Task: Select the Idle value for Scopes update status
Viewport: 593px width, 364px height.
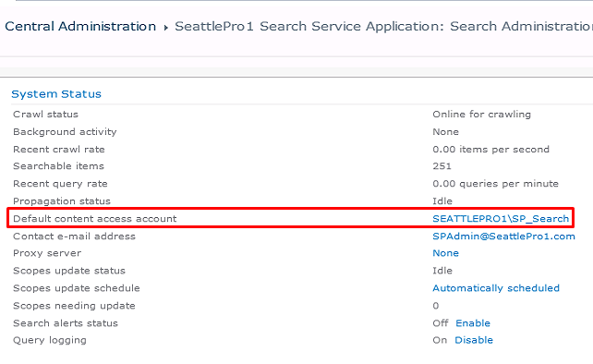Action: [442, 271]
